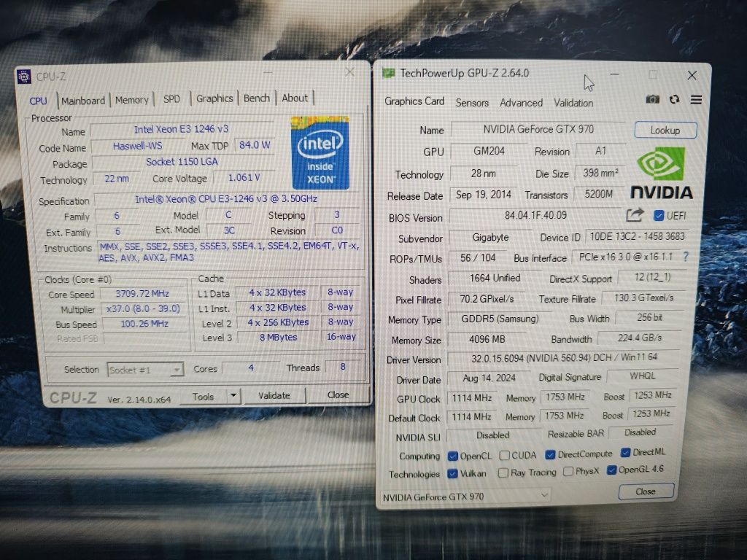Screen dimensions: 747x560
Task: Click the GPU-Z refresh icon
Action: pos(674,99)
